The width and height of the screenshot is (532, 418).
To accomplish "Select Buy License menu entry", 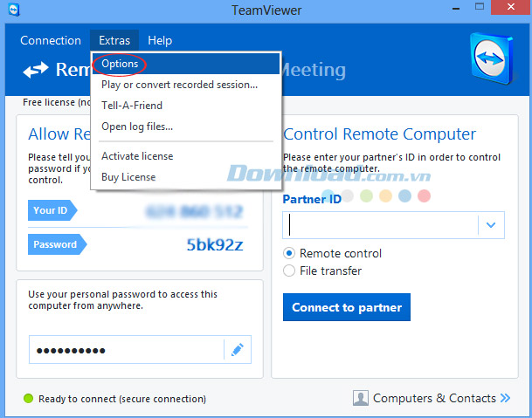I will tap(186, 177).
